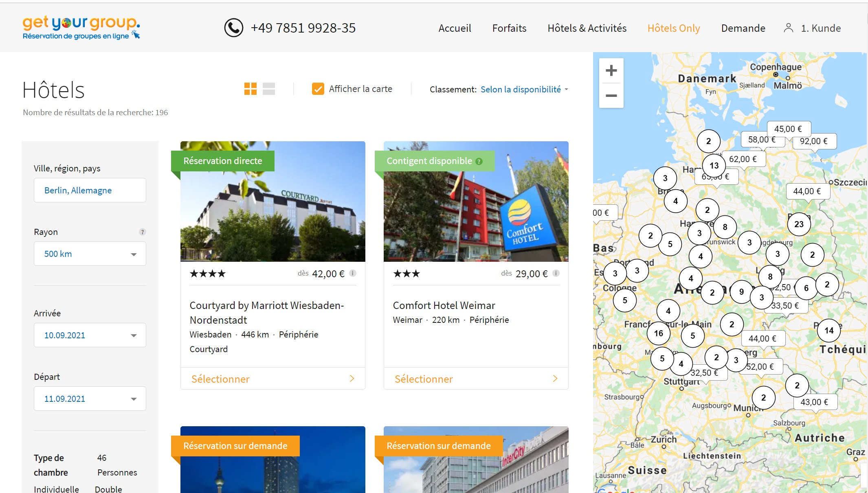Viewport: 868px width, 493px height.
Task: Open price info icon for Comfort Hotel Weimar
Action: pyautogui.click(x=556, y=273)
